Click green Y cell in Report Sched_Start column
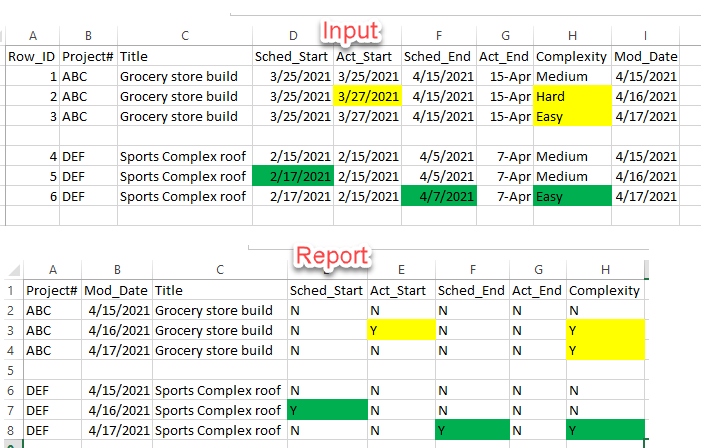Image resolution: width=701 pixels, height=448 pixels. (x=327, y=410)
